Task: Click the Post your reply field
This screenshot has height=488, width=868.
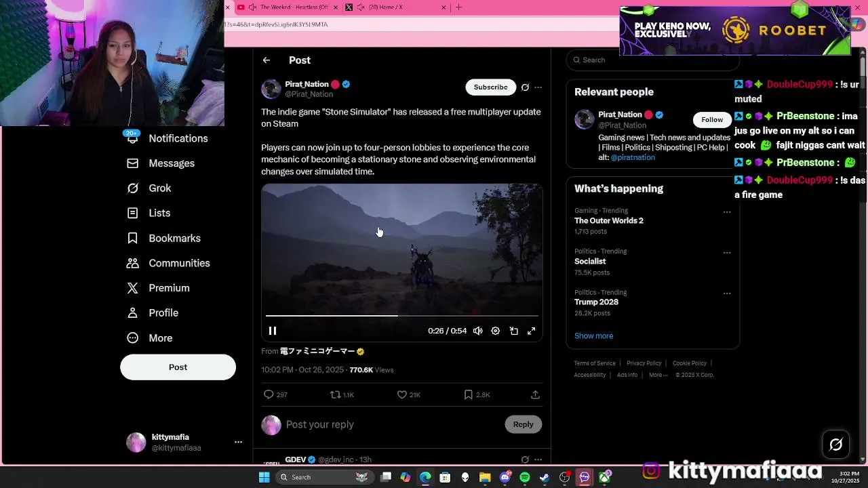Action: click(391, 424)
